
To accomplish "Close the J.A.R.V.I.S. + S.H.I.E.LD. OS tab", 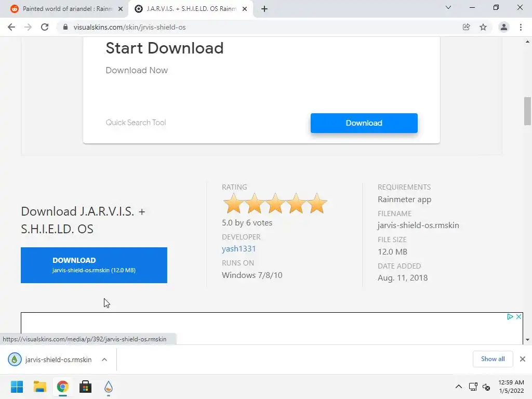I will 245,9.
